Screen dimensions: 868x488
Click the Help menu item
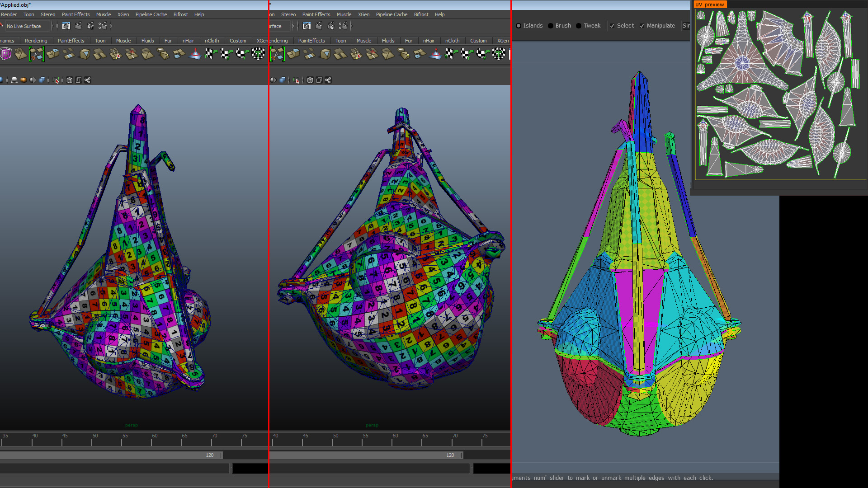[199, 14]
